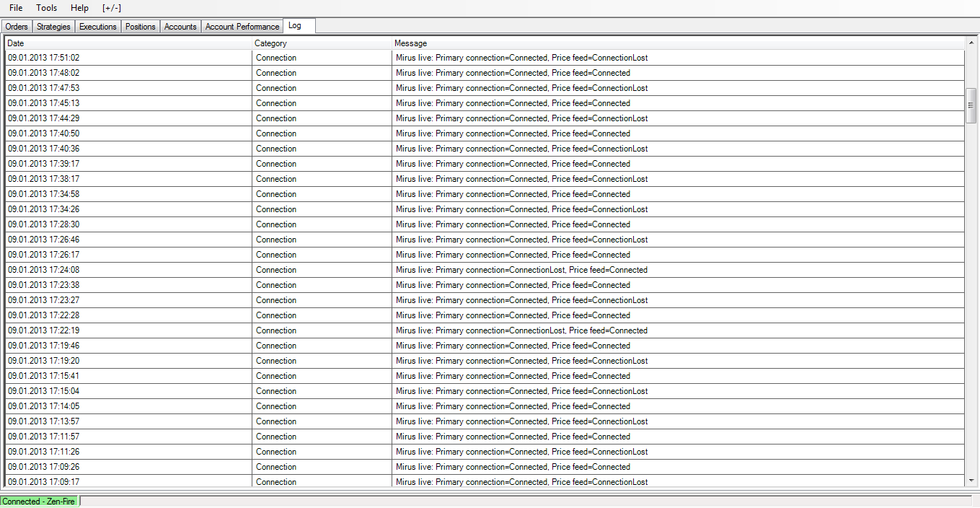980x508 pixels.
Task: Switch to the Accounts tab
Action: [x=180, y=27]
